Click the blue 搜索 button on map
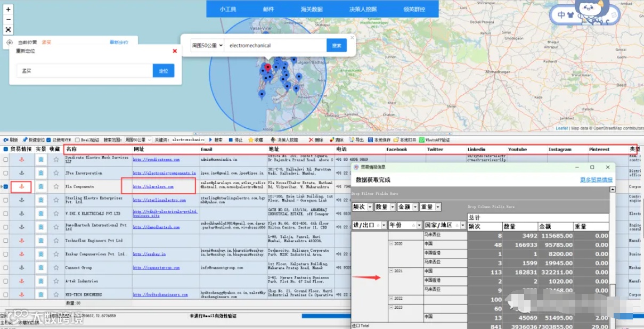Image resolution: width=644 pixels, height=329 pixels. click(x=337, y=46)
